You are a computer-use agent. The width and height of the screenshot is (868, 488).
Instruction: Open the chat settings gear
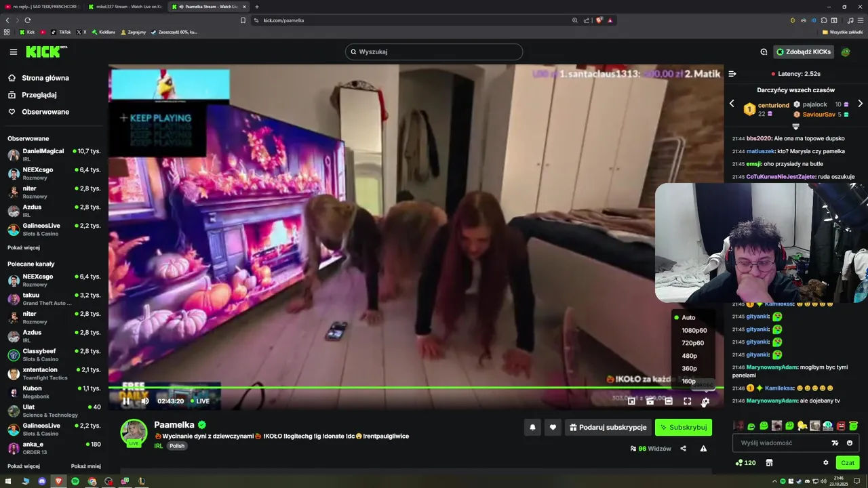point(825,462)
